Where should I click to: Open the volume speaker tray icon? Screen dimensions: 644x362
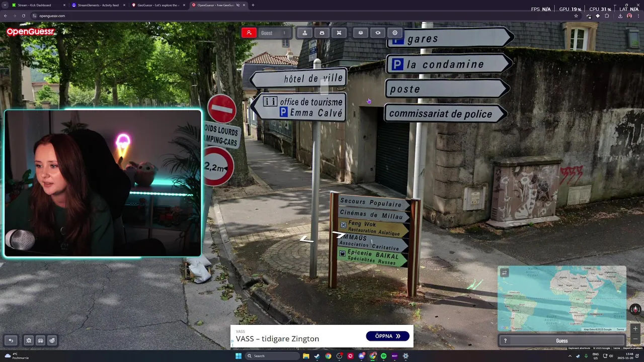611,356
